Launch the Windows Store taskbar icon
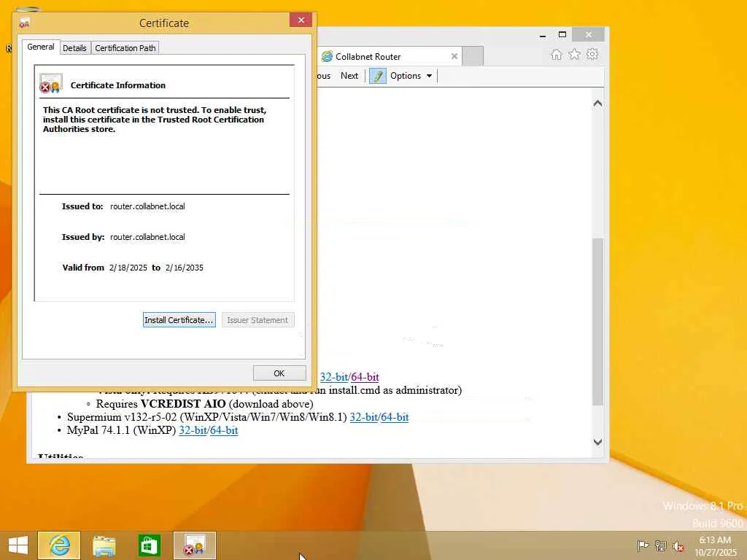Viewport: 747px width, 560px height. [149, 545]
